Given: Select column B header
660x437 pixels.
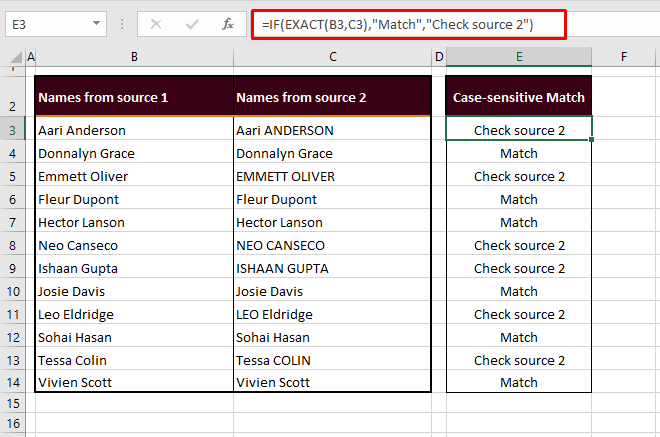Looking at the screenshot, I should pos(134,57).
